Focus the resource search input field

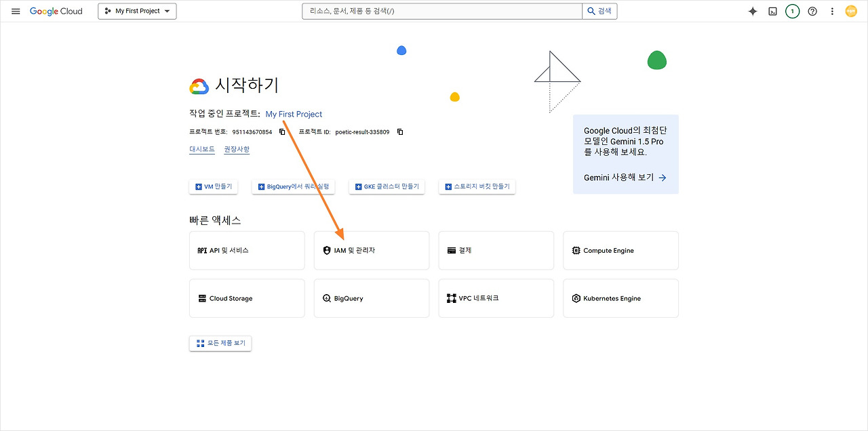point(442,12)
